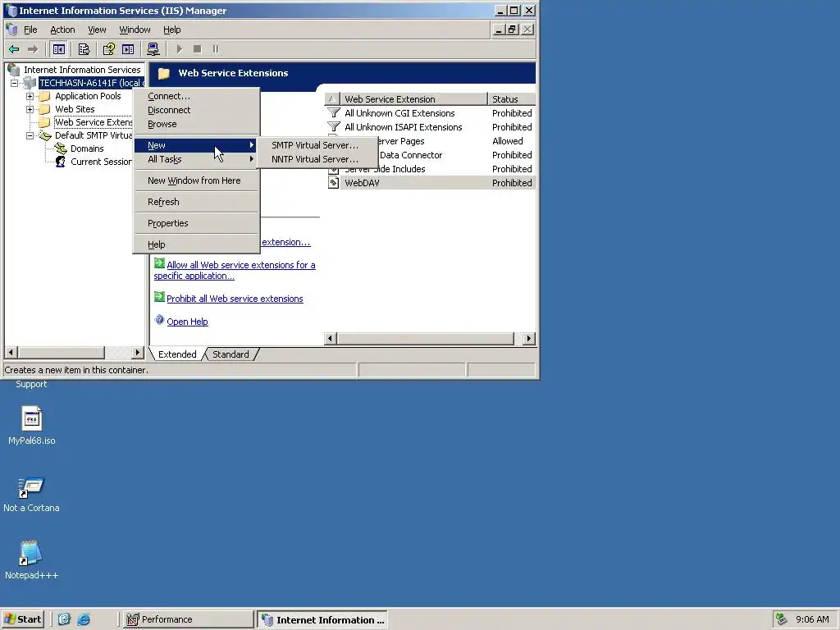Choose Properties from the context menu
Viewport: 840px width, 630px height.
pos(196,223)
